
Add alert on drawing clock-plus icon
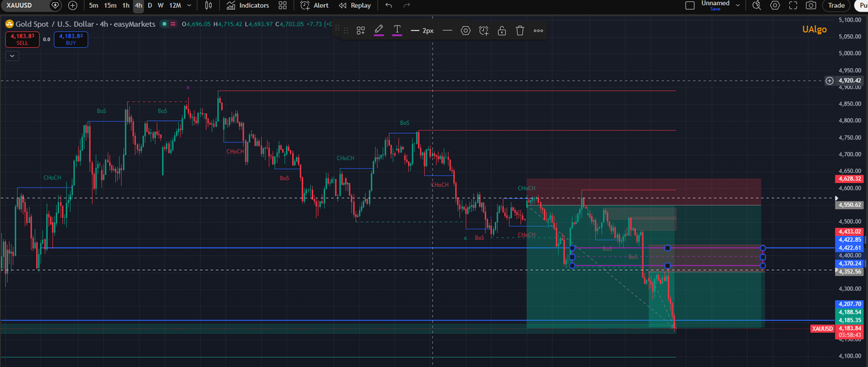483,30
